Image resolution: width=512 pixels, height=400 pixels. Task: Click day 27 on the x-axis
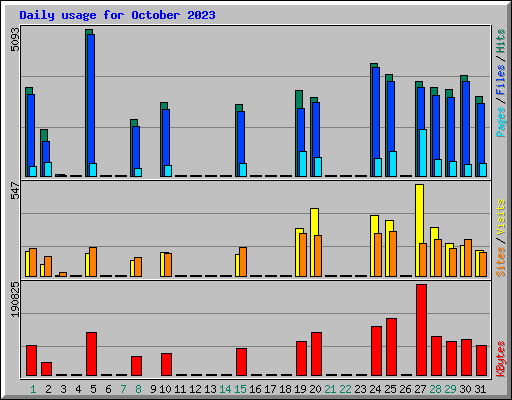coord(420,389)
